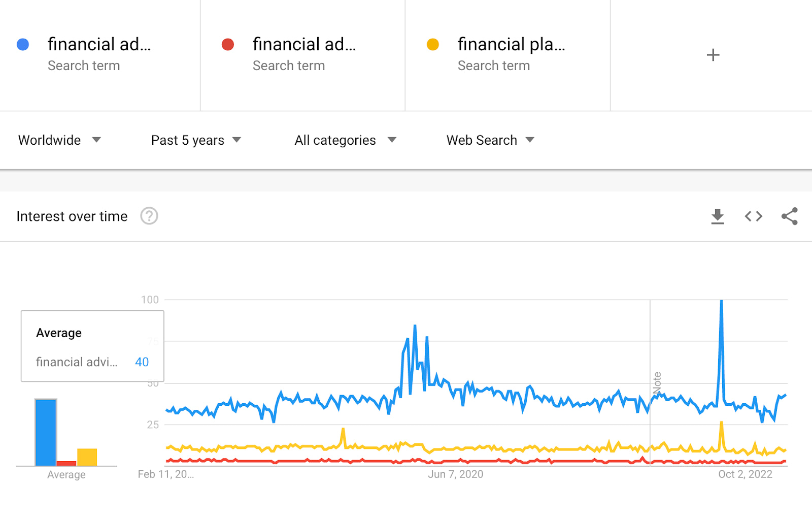Screen dimensions: 812x516
Task: Select the financial planner search term card
Action: pos(507,54)
